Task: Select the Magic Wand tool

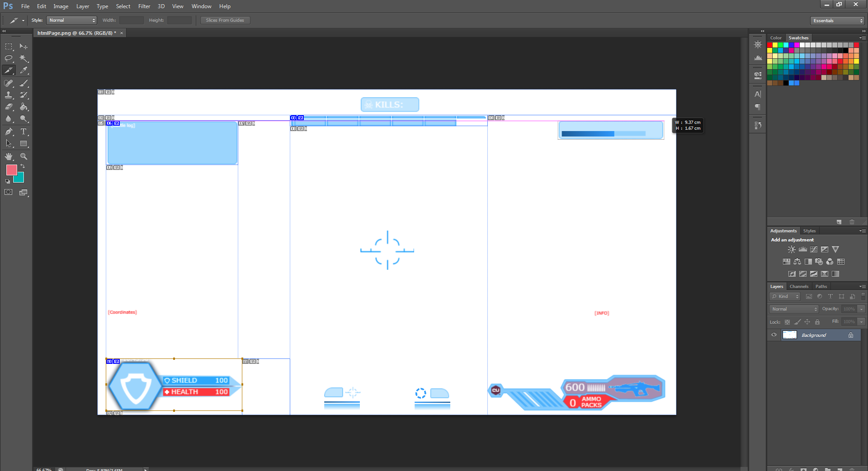Action: 24,58
